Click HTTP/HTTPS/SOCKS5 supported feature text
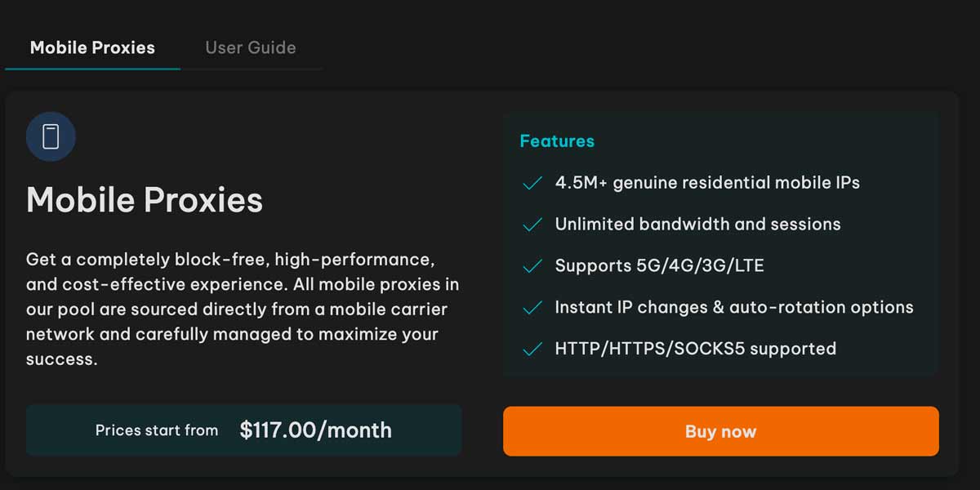Image resolution: width=980 pixels, height=490 pixels. pyautogui.click(x=695, y=349)
